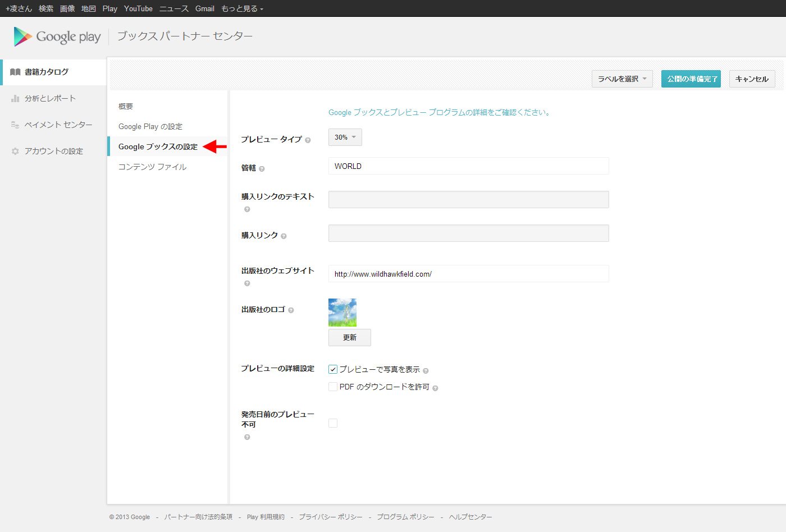Click the Google Play logo

pos(57,36)
